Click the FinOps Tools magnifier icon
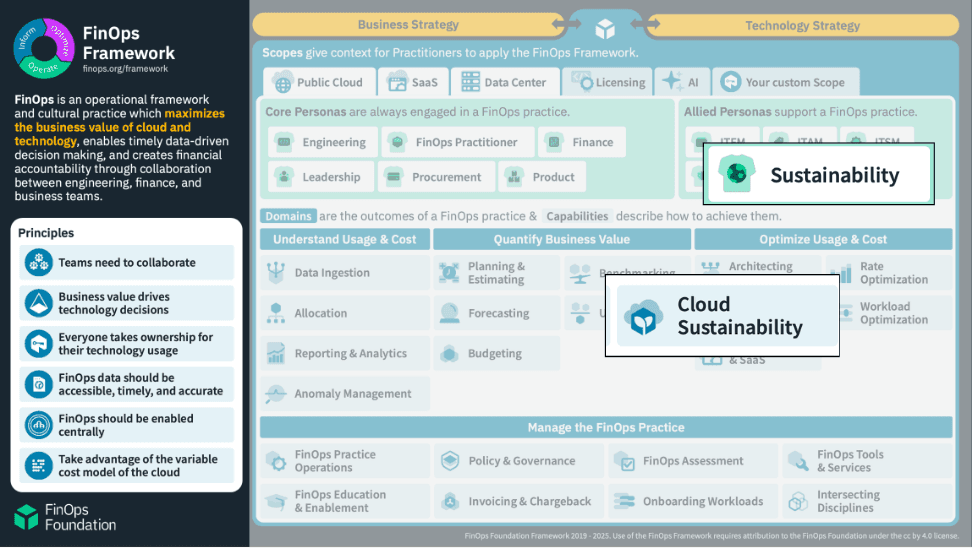 click(798, 461)
